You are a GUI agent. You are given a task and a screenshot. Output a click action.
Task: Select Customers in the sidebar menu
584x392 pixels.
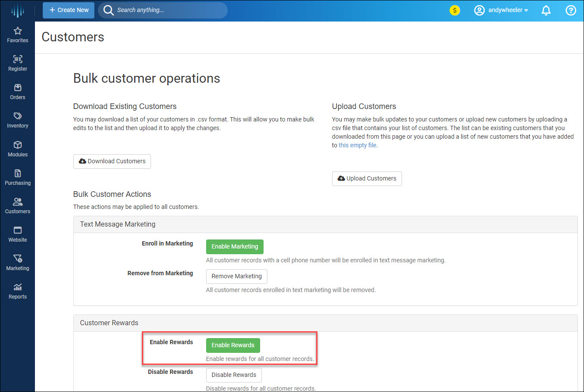point(18,205)
